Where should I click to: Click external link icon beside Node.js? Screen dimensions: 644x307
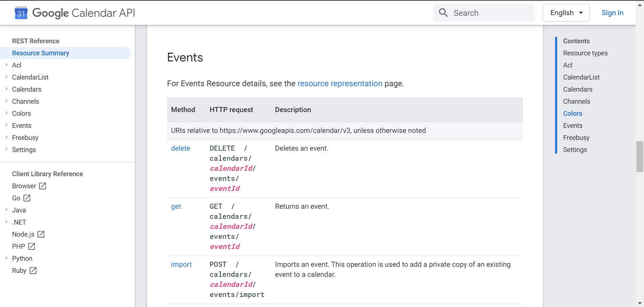[41, 234]
